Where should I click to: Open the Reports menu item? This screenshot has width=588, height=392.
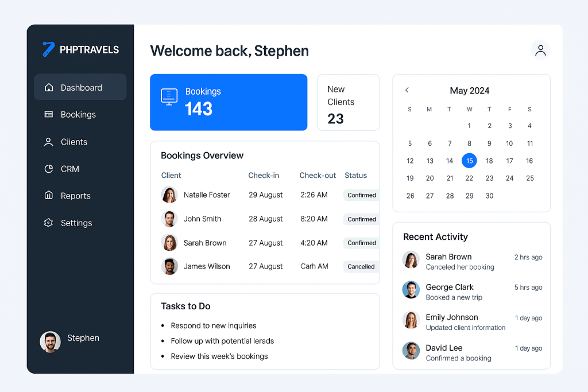[x=80, y=196]
